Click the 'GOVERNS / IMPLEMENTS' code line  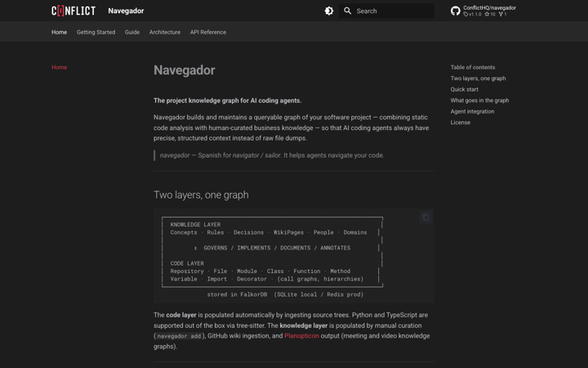[x=272, y=248]
